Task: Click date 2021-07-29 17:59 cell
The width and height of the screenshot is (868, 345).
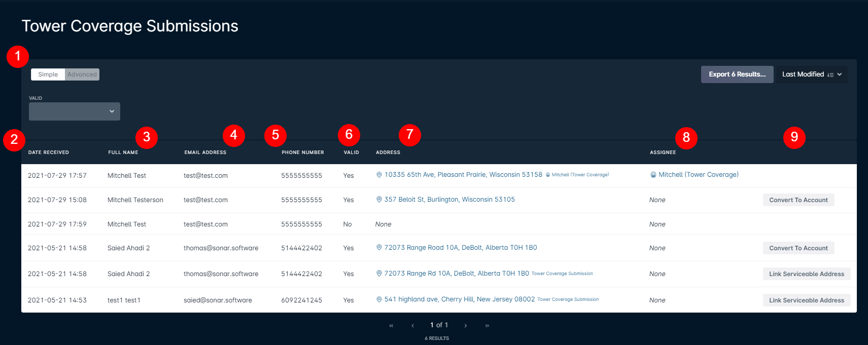Action: point(57,224)
